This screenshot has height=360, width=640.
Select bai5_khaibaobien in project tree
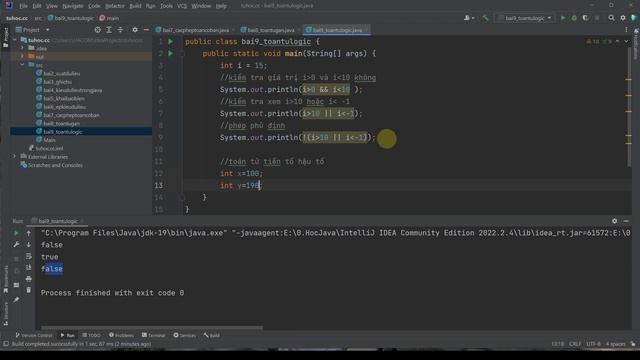click(64, 98)
